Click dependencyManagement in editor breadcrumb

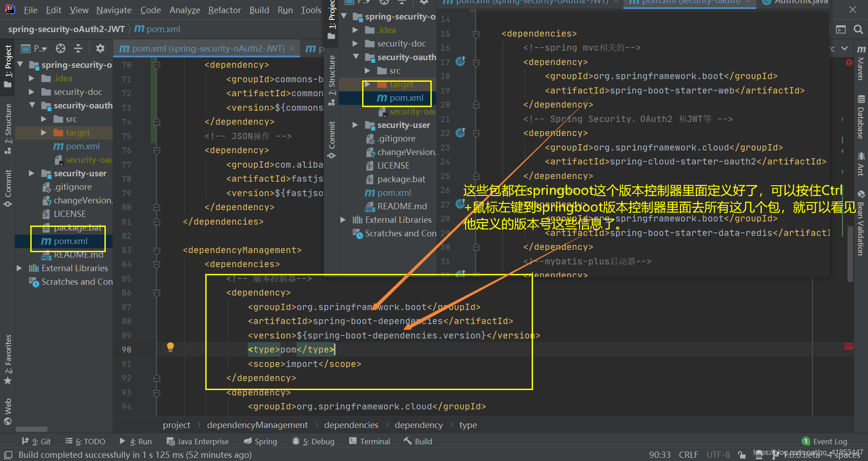(257, 425)
